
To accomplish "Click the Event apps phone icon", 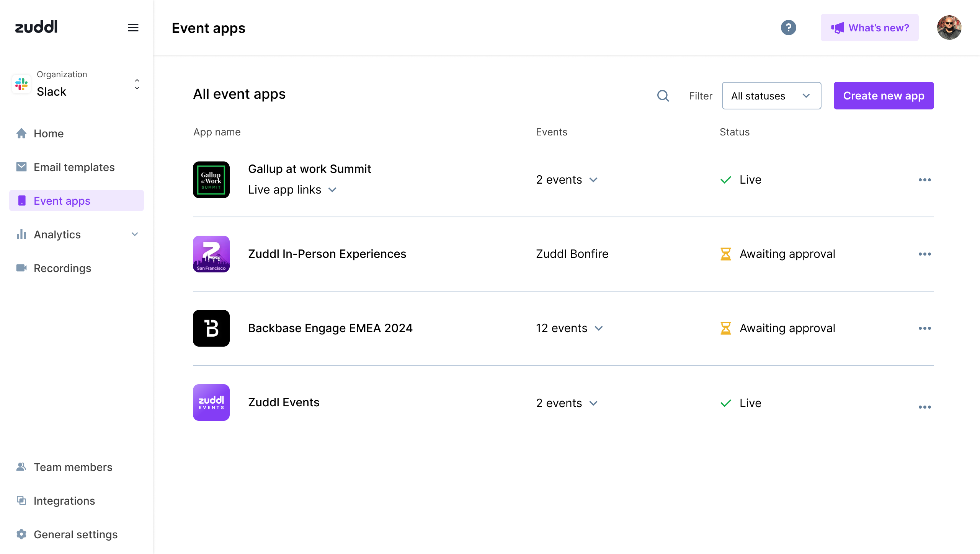I will pos(22,200).
